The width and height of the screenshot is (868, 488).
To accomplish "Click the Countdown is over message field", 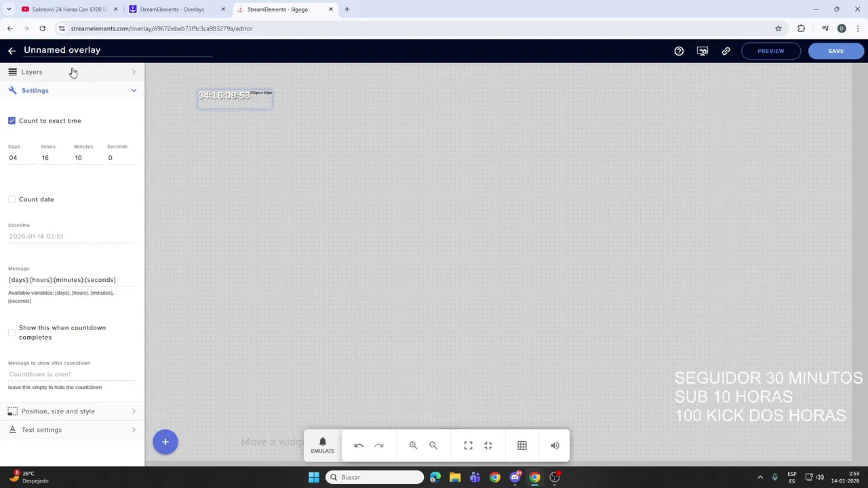I will [72, 374].
